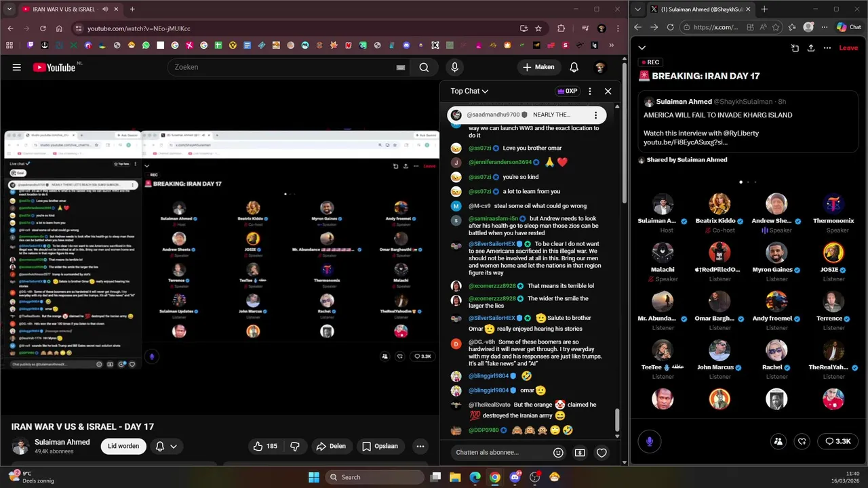Send a Super Chat with the dollar icon

click(x=580, y=453)
